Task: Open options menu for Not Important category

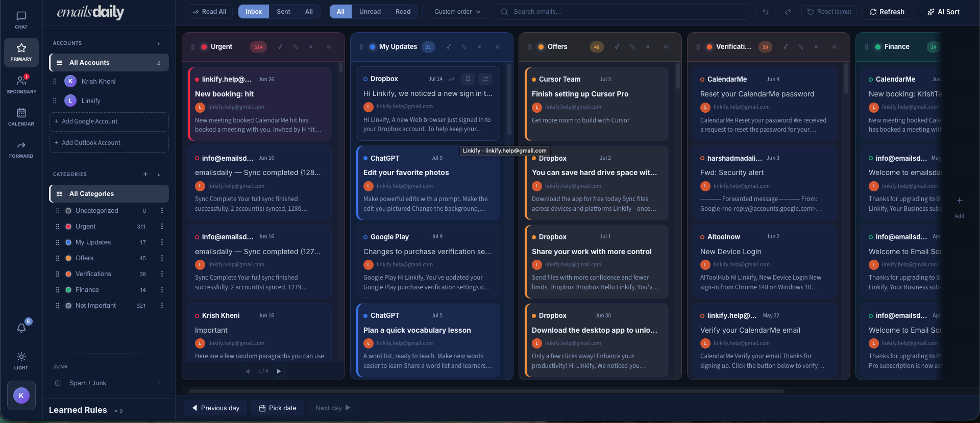Action: point(162,306)
